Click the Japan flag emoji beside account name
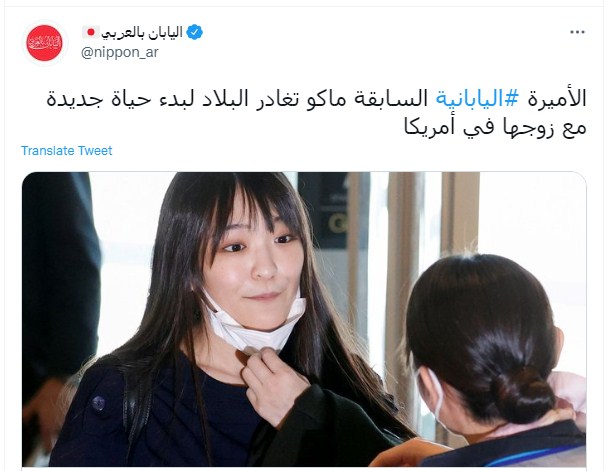Image resolution: width=607 pixels, height=471 pixels. (91, 32)
